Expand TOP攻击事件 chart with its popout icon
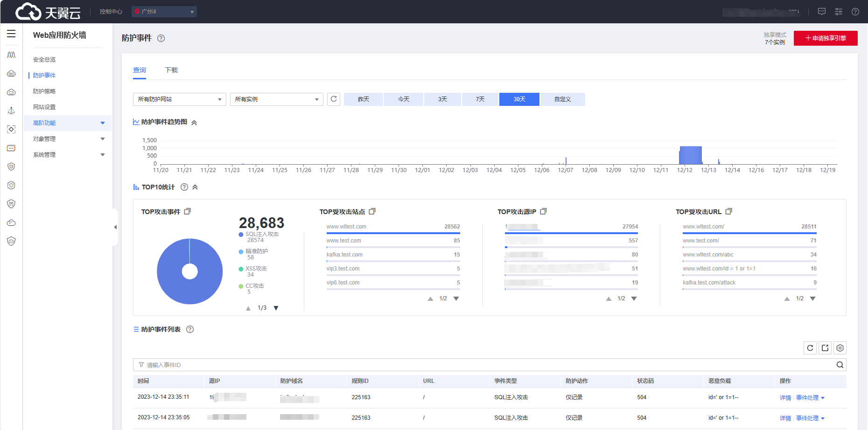The height and width of the screenshot is (430, 868). pyautogui.click(x=188, y=211)
